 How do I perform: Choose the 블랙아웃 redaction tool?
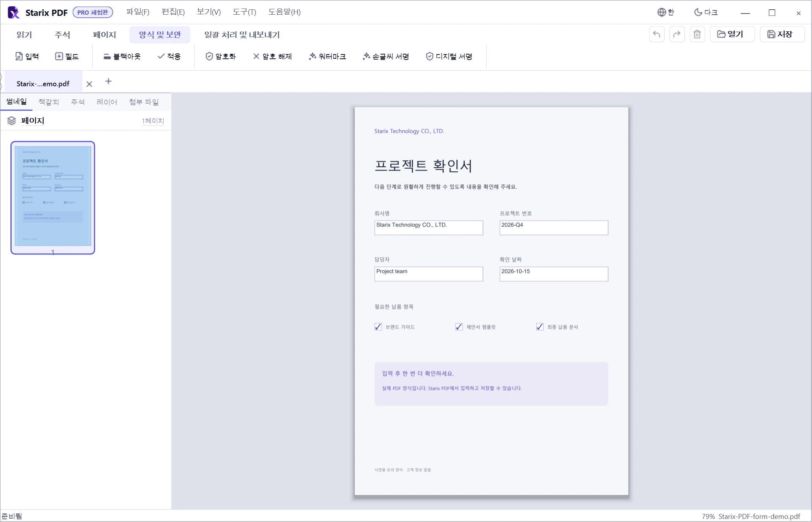coord(122,56)
